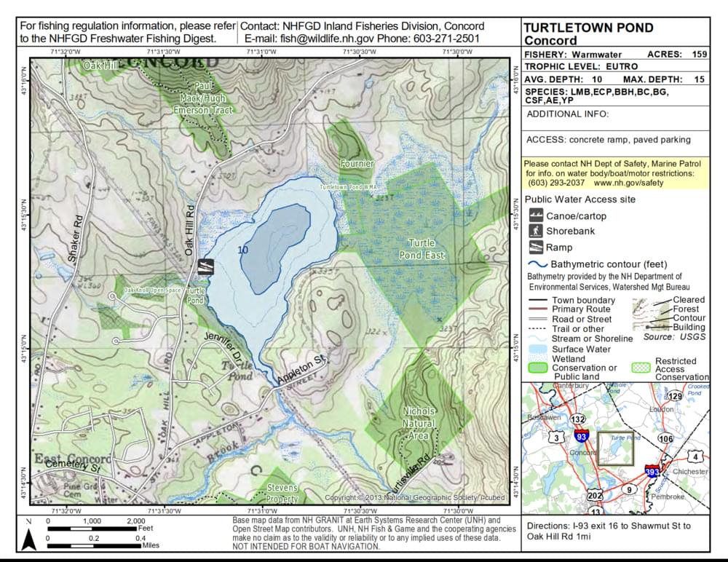Click the Route 106 marker on inset map
This screenshot has width=728, height=562.
(x=665, y=438)
